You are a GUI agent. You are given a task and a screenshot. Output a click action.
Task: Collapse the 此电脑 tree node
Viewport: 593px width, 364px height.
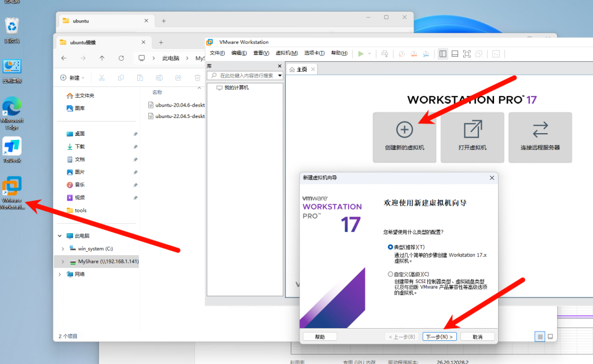click(60, 236)
